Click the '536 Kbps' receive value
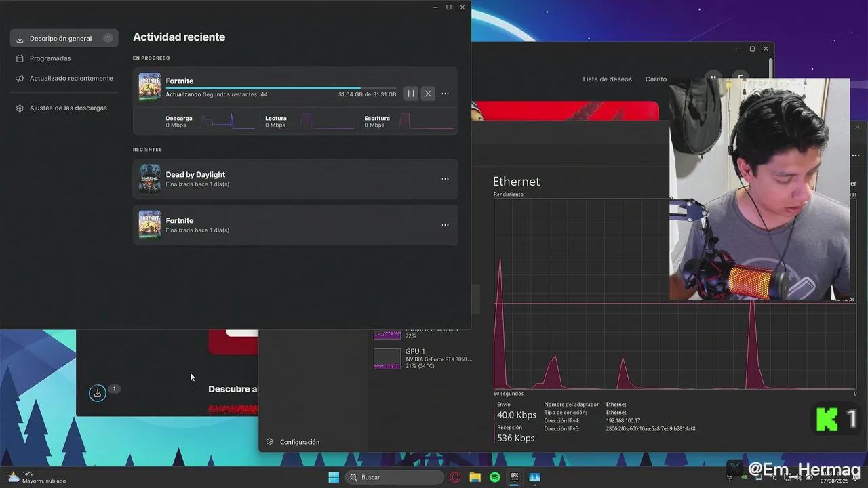The image size is (868, 488). point(515,438)
